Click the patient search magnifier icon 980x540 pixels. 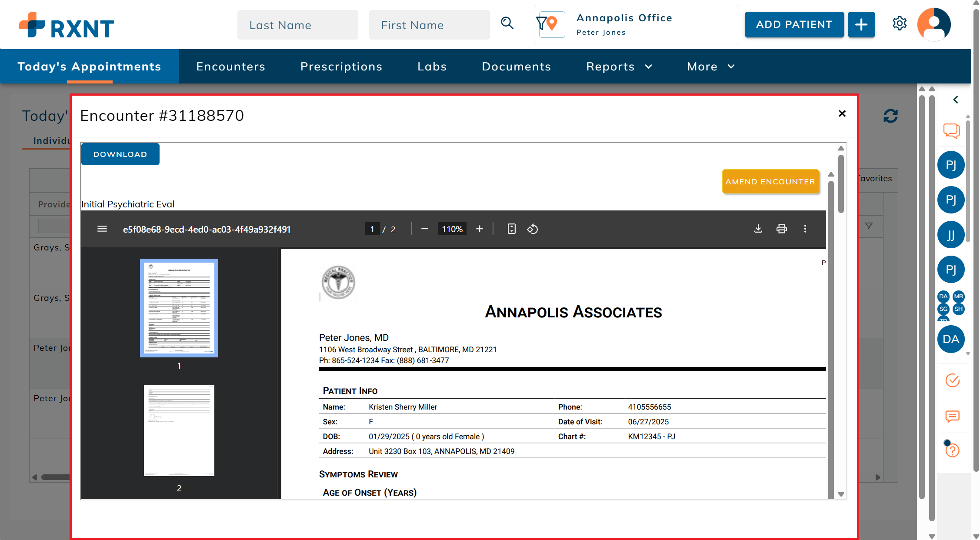[x=507, y=23]
